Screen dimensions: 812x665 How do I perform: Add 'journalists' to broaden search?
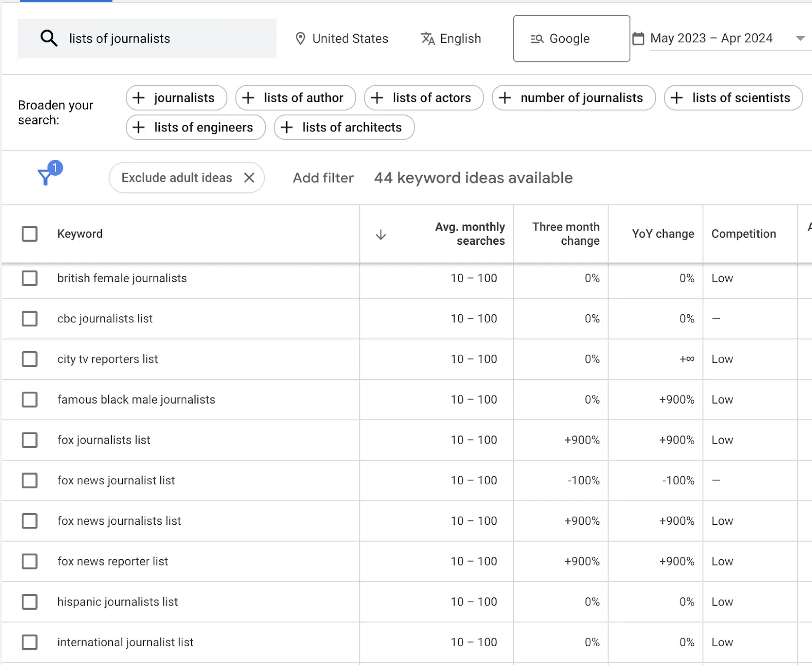177,97
